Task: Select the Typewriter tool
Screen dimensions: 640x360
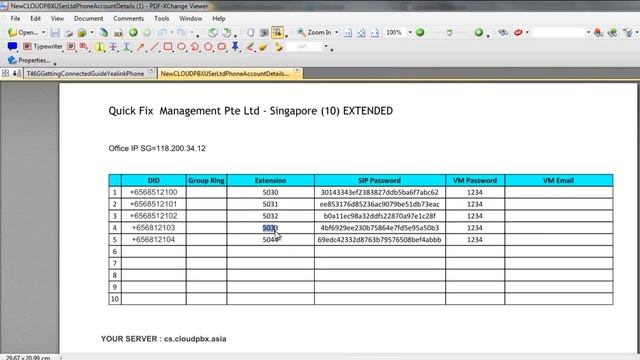Action: coord(42,47)
